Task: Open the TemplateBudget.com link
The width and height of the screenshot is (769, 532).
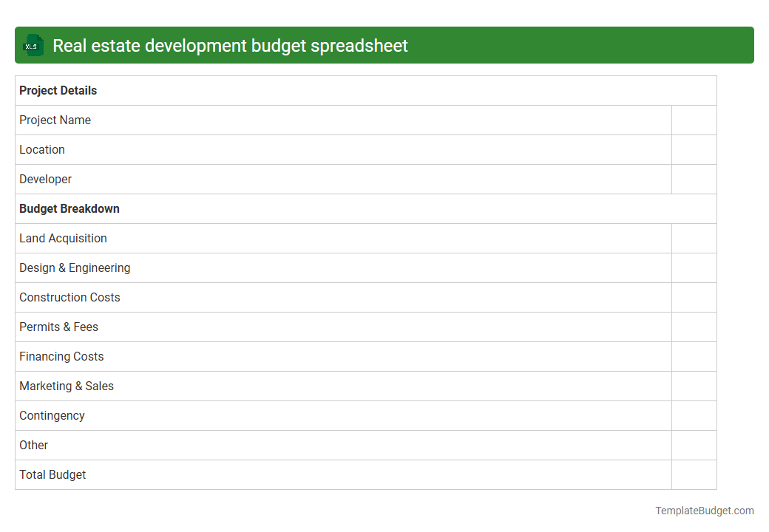Action: tap(705, 510)
